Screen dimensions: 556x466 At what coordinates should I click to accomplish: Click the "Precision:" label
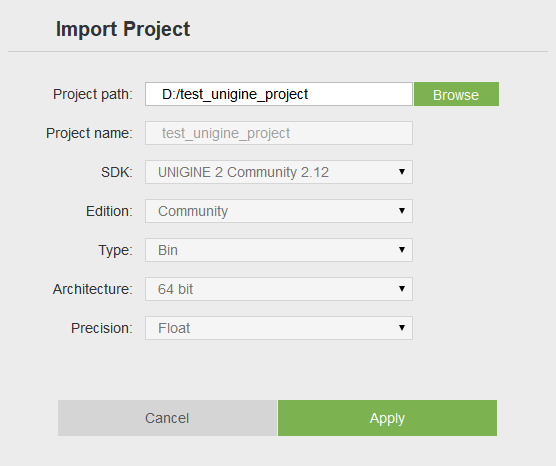(x=102, y=328)
